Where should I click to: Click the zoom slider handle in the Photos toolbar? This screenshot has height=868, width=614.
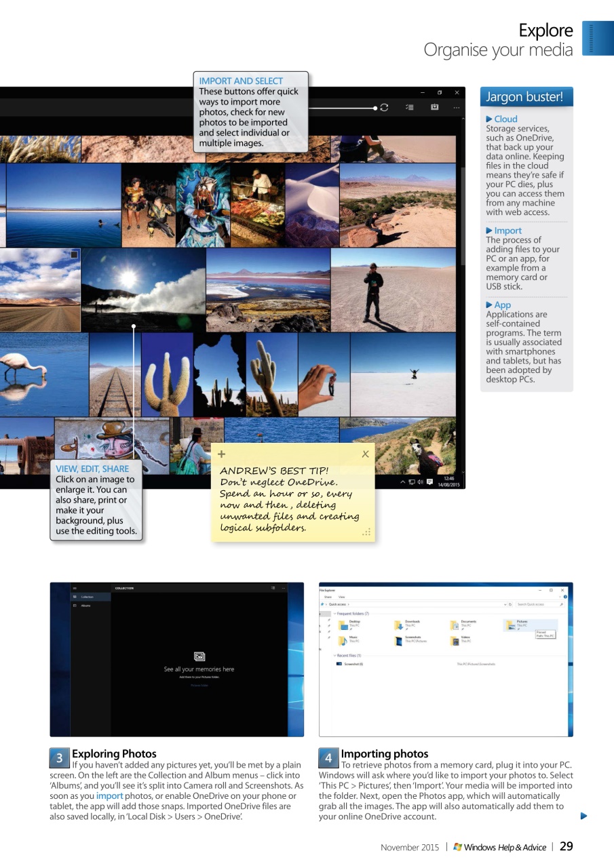(375, 108)
